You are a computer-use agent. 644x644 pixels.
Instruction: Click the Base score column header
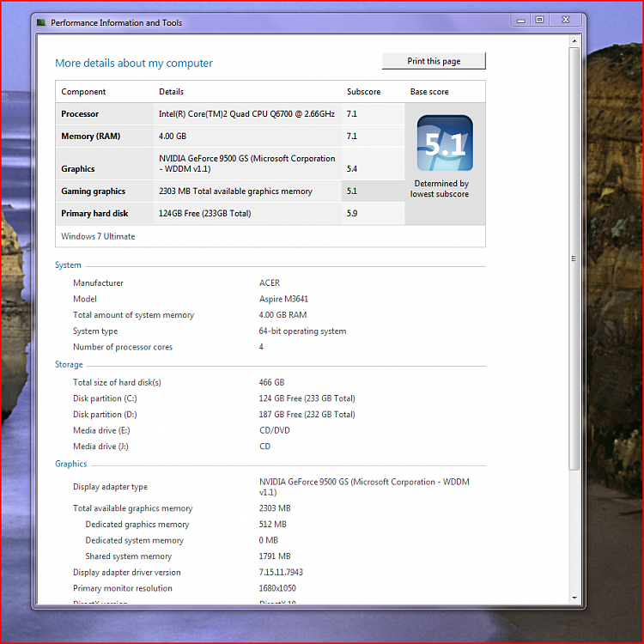(429, 92)
